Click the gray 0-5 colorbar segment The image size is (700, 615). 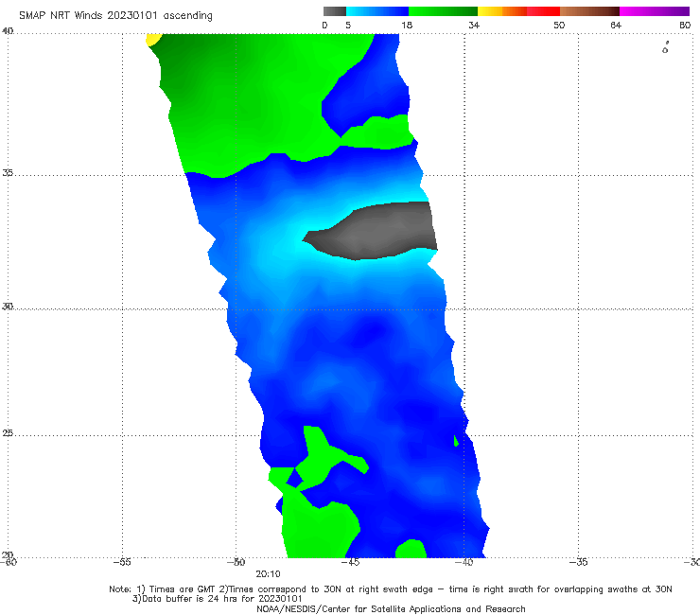[334, 11]
